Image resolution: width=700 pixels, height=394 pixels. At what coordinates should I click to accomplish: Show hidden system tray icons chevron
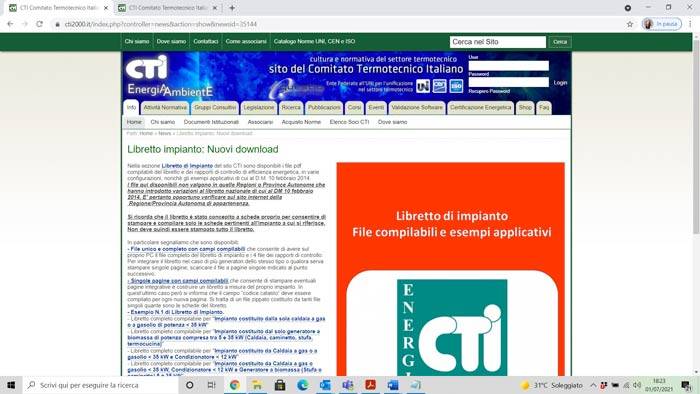[x=593, y=385]
